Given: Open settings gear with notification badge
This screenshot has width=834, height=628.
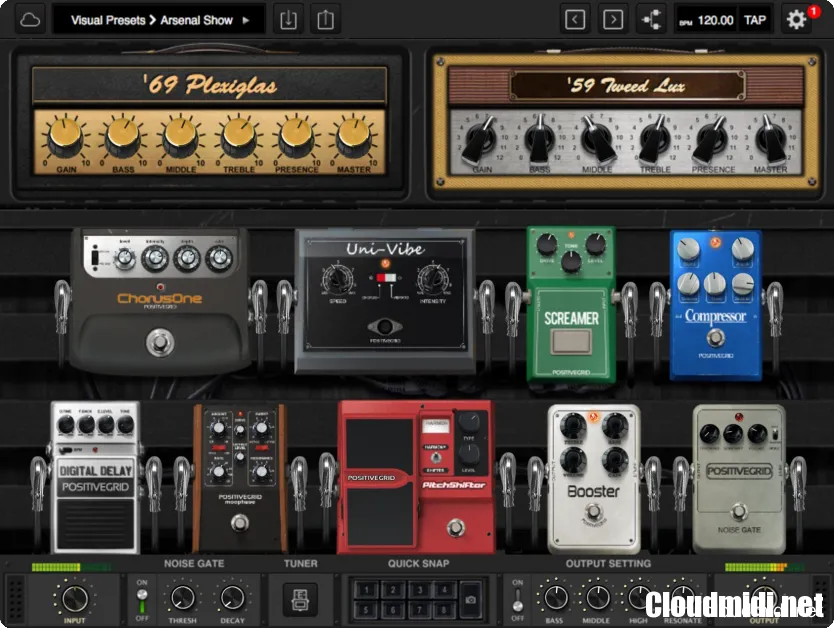Looking at the screenshot, I should pyautogui.click(x=797, y=20).
